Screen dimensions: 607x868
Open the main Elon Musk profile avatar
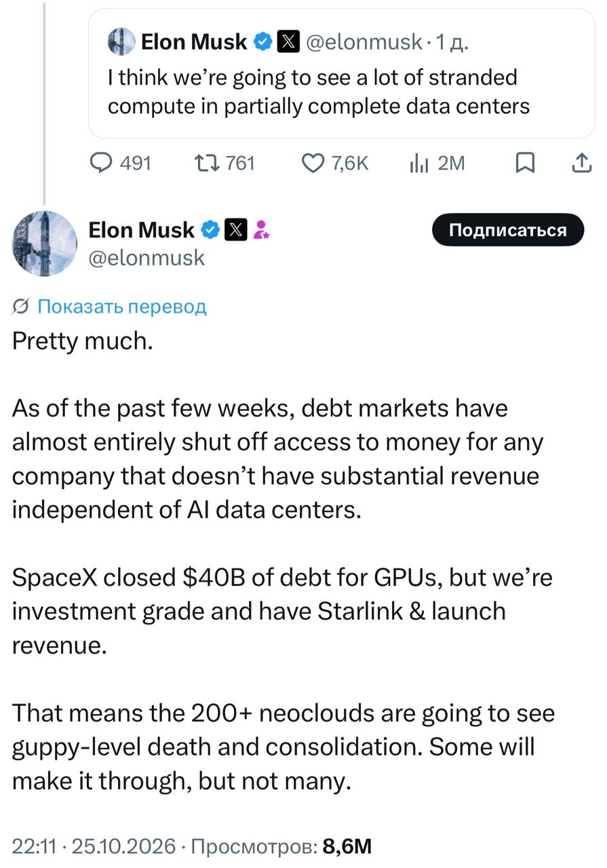pos(45,242)
